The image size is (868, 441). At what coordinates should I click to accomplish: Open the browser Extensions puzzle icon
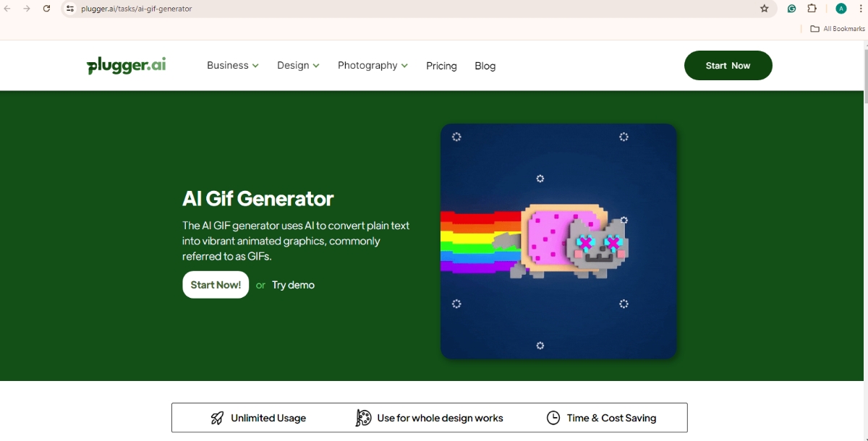pyautogui.click(x=812, y=9)
